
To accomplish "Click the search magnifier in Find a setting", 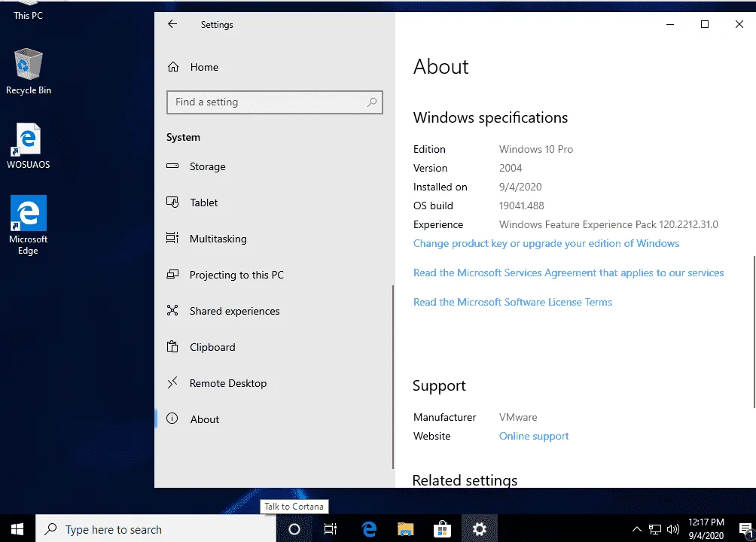I will click(372, 102).
